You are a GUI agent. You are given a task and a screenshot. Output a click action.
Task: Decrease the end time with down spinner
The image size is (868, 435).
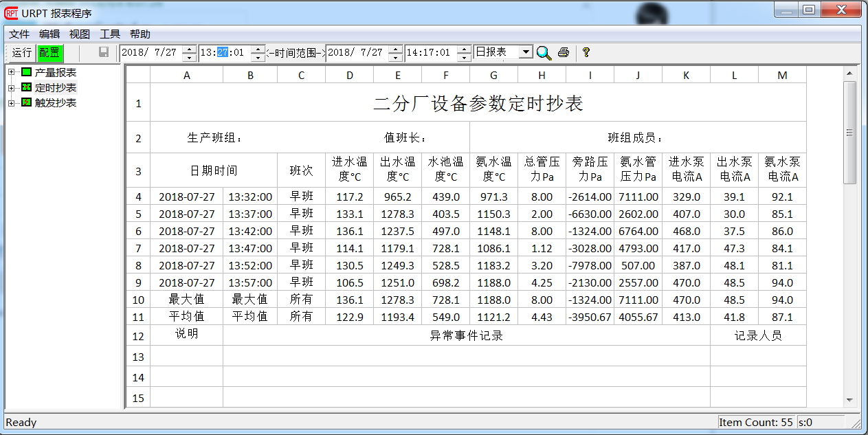point(464,56)
